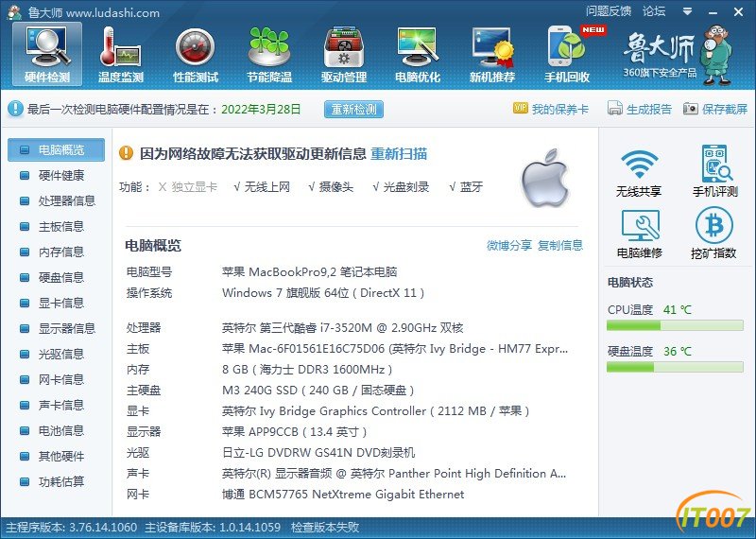Click the 硬盘温度 progress bar
756x539 pixels.
[x=675, y=368]
